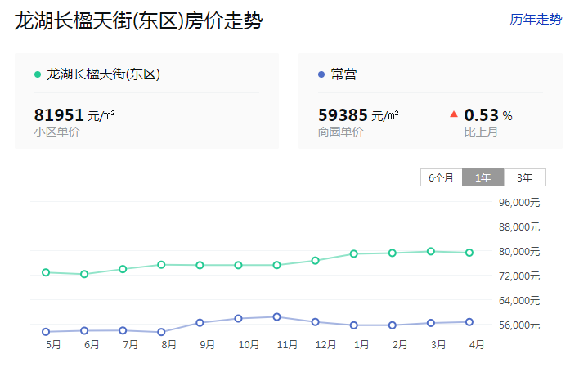Click blue data point for 4月

coord(469,322)
